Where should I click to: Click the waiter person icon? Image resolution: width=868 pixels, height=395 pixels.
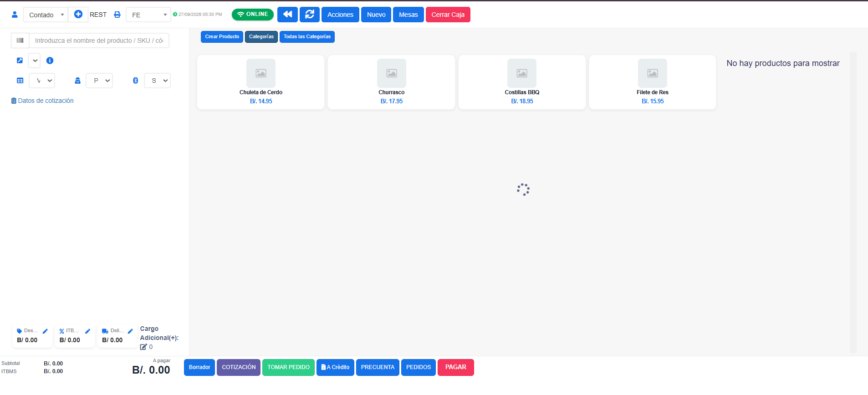point(77,81)
